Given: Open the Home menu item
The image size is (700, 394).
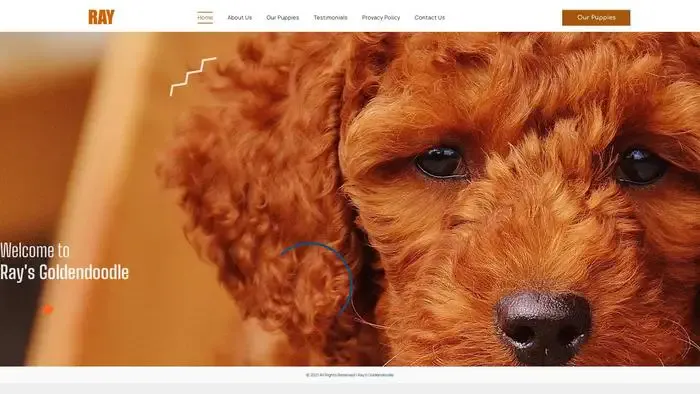Looking at the screenshot, I should [x=205, y=17].
